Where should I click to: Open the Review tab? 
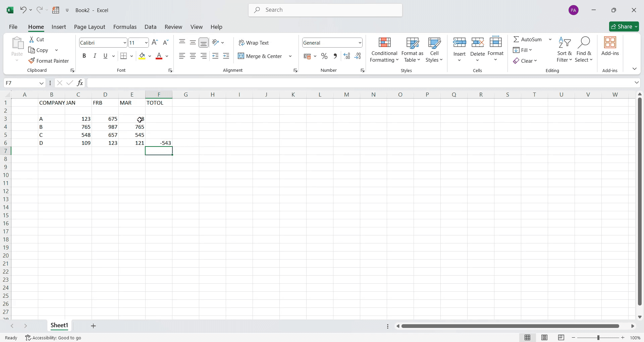(x=173, y=27)
